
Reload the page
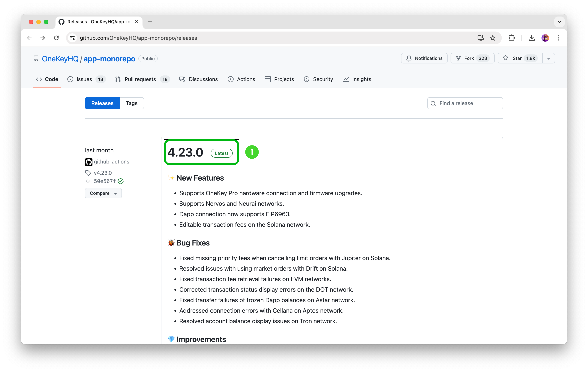click(56, 38)
